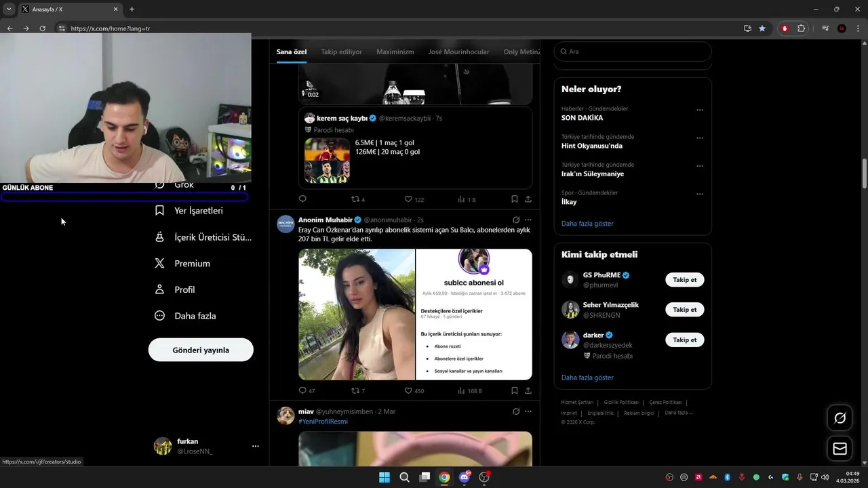This screenshot has height=488, width=868.
Task: Open more options on Anonim Muhabir post
Action: pos(528,220)
